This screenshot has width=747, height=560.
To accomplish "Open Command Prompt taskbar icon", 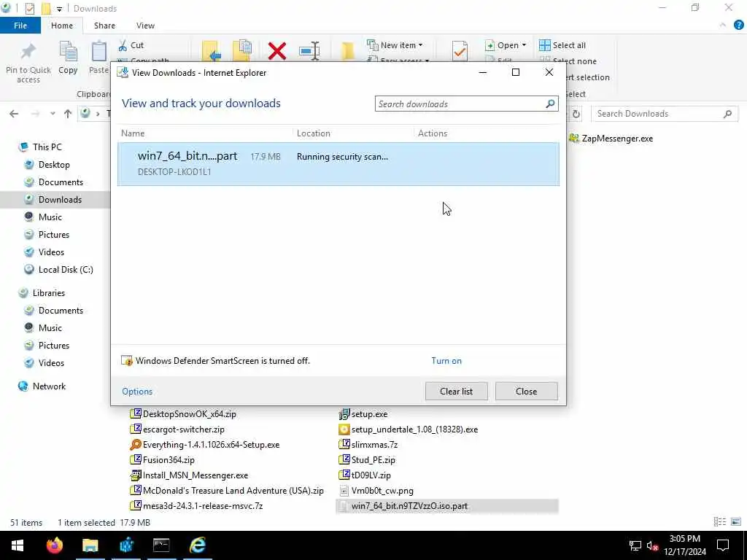I will pos(161,545).
